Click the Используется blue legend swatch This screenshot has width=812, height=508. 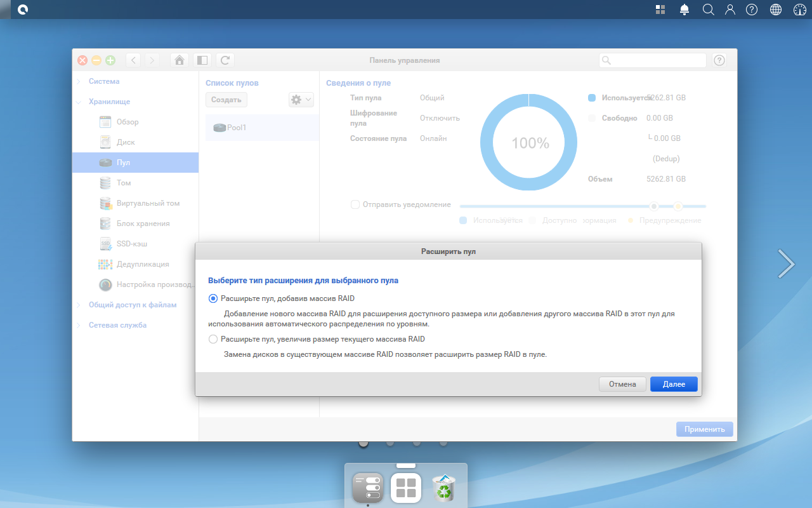pyautogui.click(x=592, y=98)
